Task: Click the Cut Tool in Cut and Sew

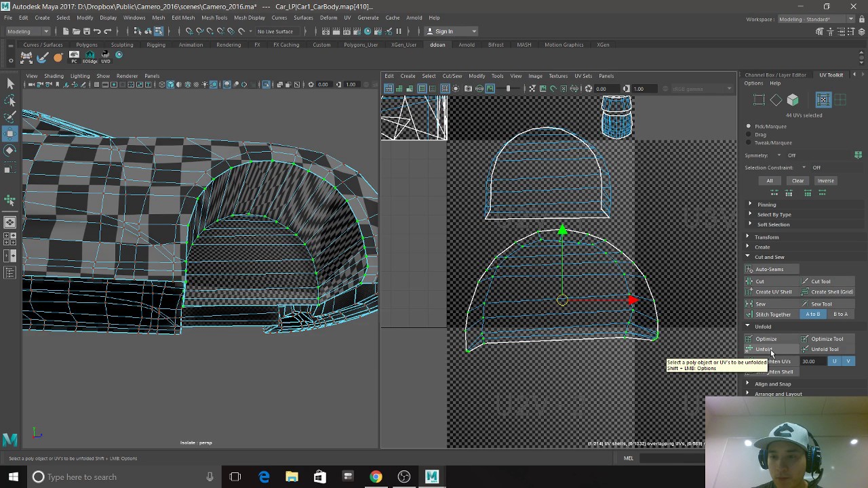Action: tap(821, 281)
